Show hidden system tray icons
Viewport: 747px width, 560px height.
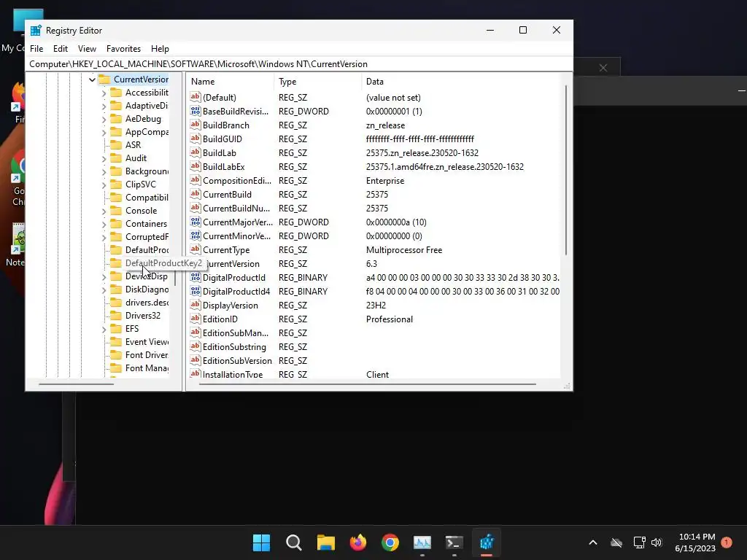tap(592, 542)
